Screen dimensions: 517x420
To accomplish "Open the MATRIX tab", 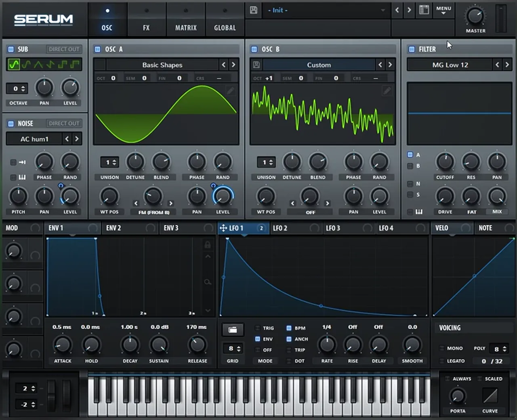I will (x=186, y=20).
